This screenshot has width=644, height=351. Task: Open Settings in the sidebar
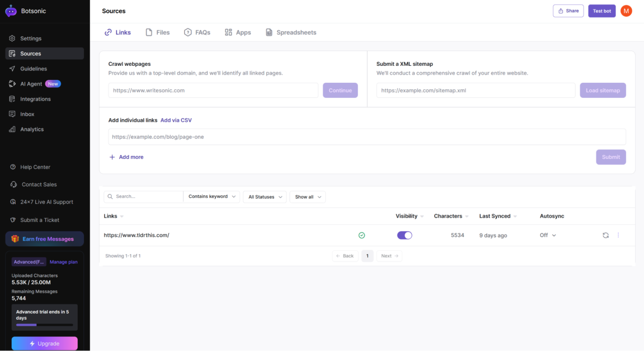pyautogui.click(x=45, y=39)
